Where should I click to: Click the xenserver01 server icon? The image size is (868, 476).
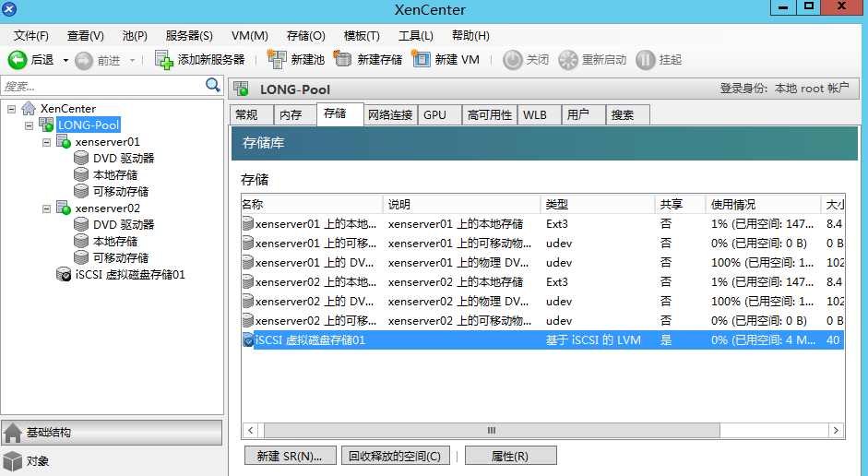coord(65,142)
